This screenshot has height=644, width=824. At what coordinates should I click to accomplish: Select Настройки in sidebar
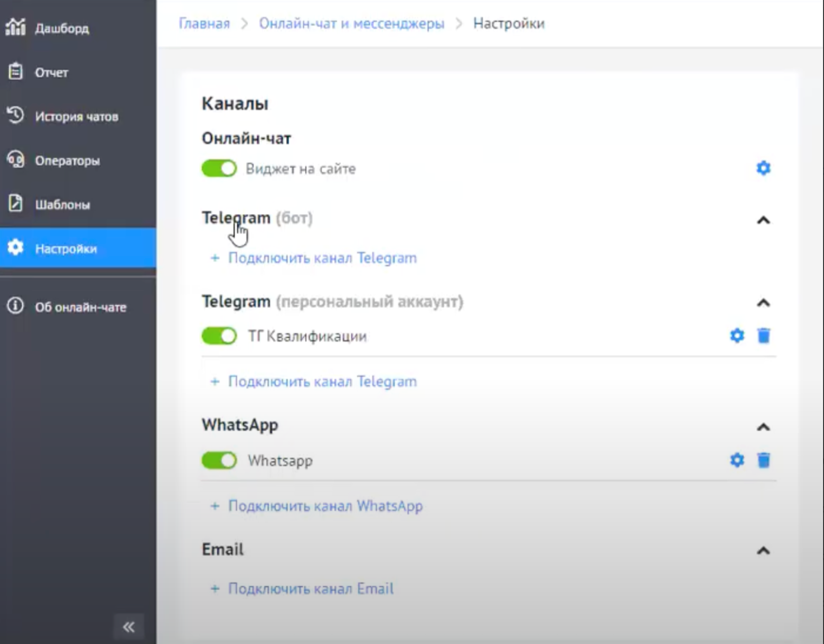78,248
